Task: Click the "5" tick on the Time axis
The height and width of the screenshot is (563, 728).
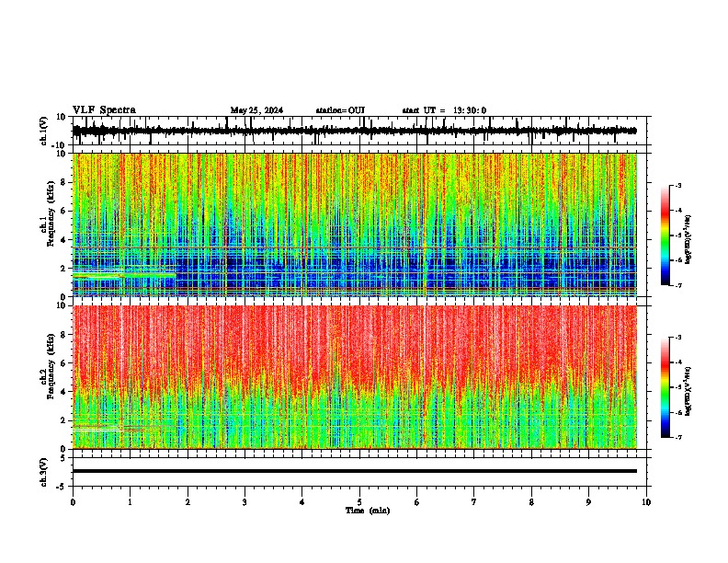Action: [x=359, y=502]
